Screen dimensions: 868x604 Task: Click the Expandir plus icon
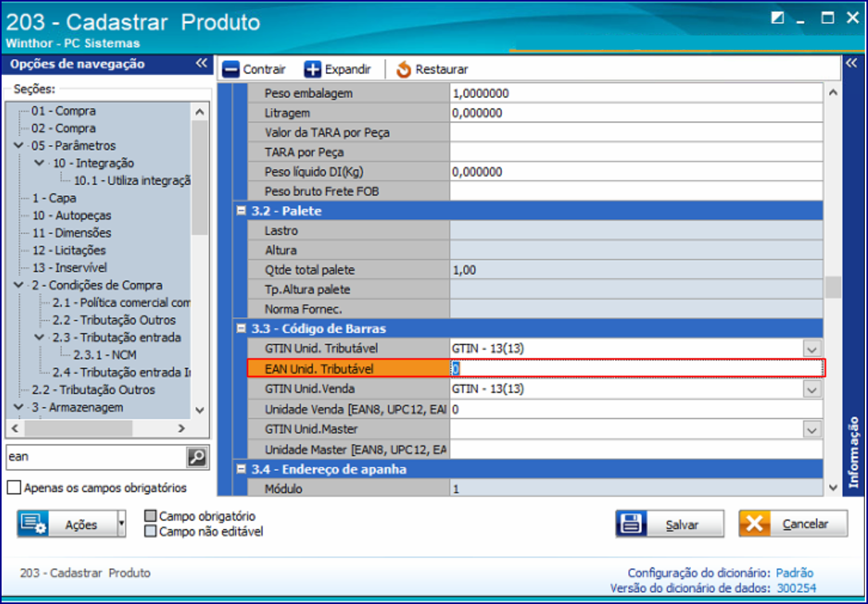pyautogui.click(x=312, y=70)
